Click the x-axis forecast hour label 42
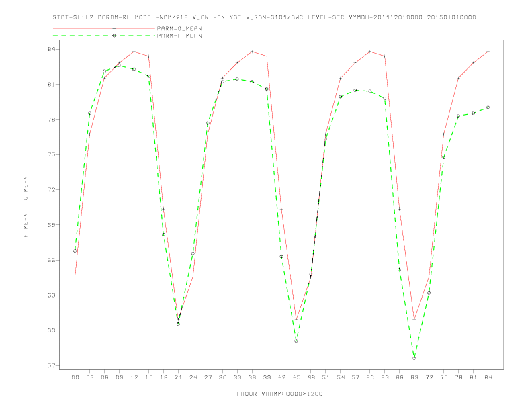Image resolution: width=532 pixels, height=411 pixels. [281, 377]
